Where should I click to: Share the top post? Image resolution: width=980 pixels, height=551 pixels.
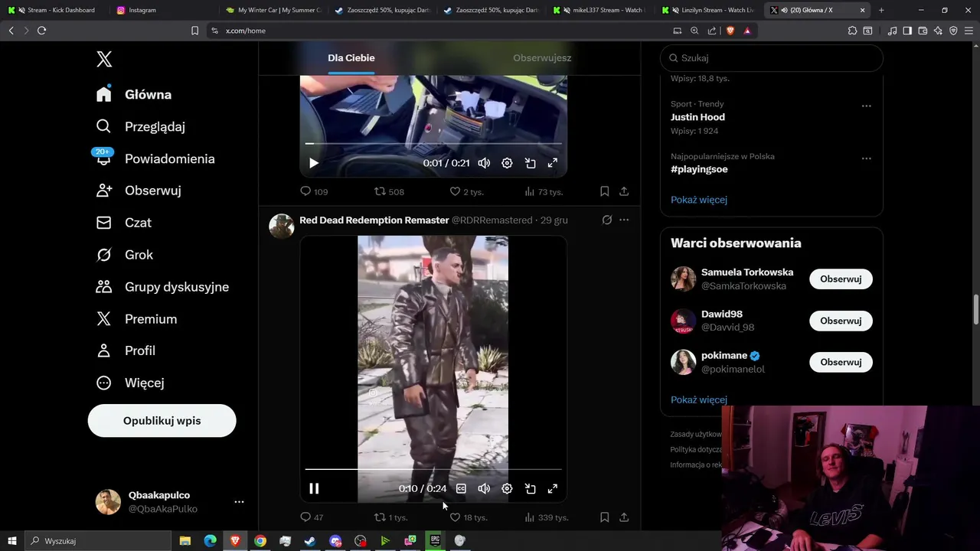point(624,191)
